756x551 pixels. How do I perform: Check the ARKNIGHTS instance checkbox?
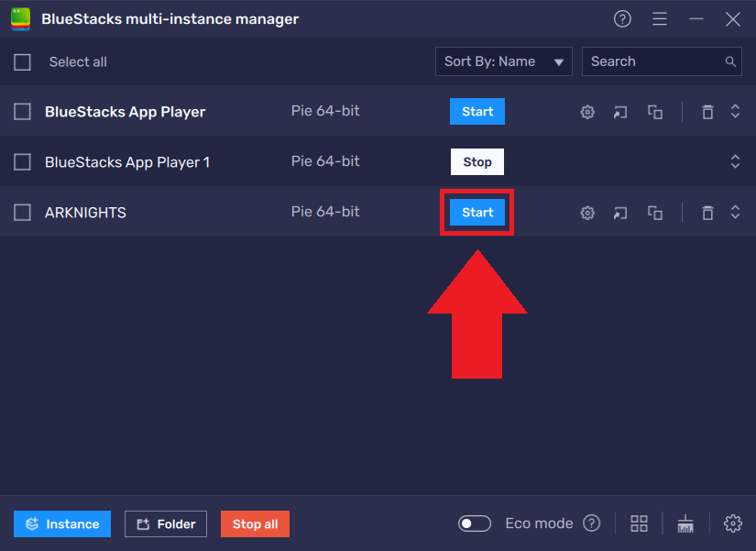(22, 212)
